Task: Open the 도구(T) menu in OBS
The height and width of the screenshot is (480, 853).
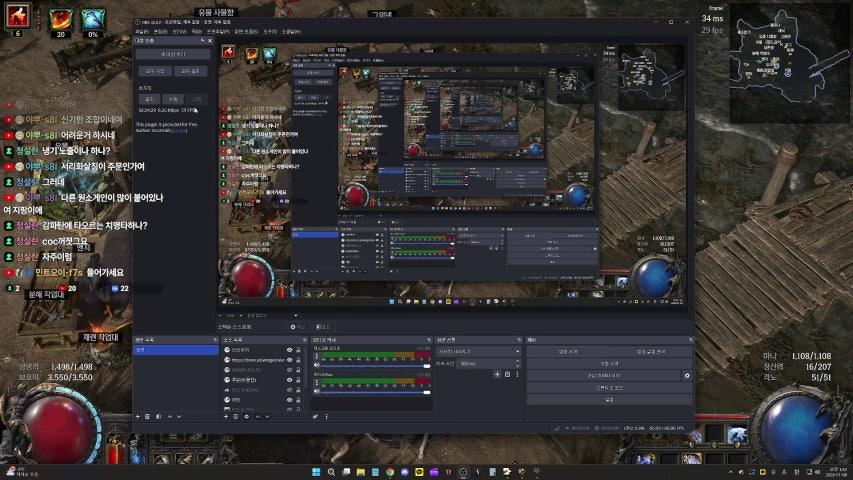Action: (x=270, y=32)
